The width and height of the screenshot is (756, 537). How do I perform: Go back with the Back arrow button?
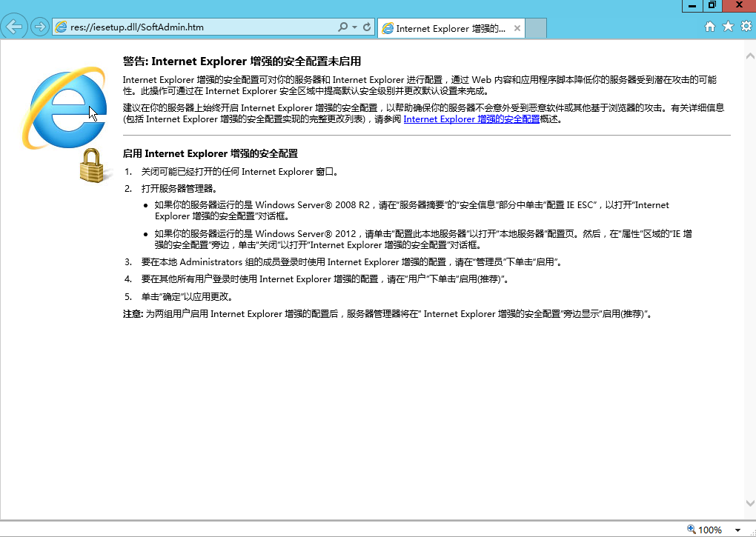pyautogui.click(x=14, y=27)
